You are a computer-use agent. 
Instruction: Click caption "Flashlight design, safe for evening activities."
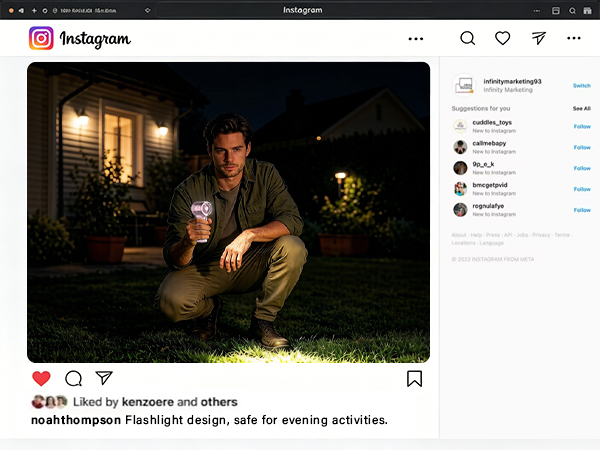[256, 420]
